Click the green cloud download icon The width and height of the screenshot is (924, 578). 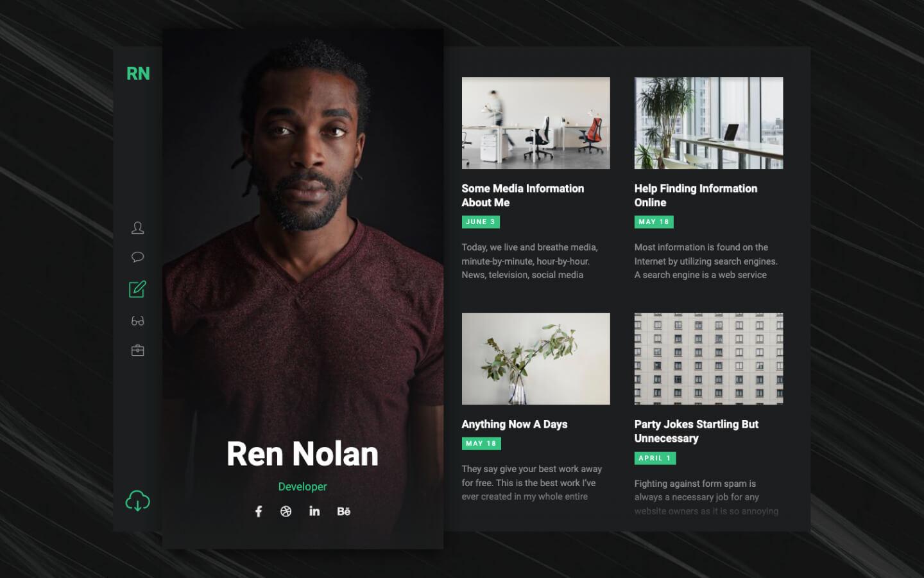[137, 500]
